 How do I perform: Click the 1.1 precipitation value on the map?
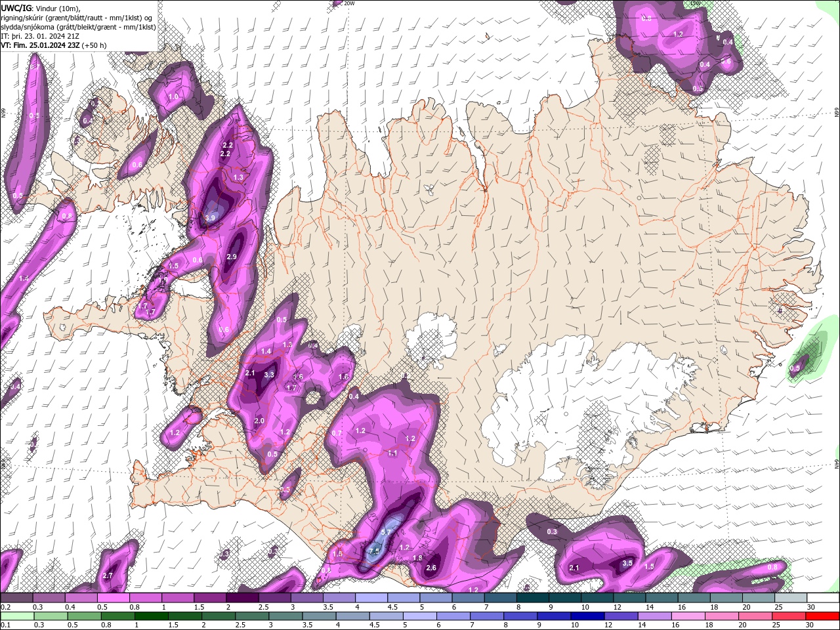coord(392,453)
